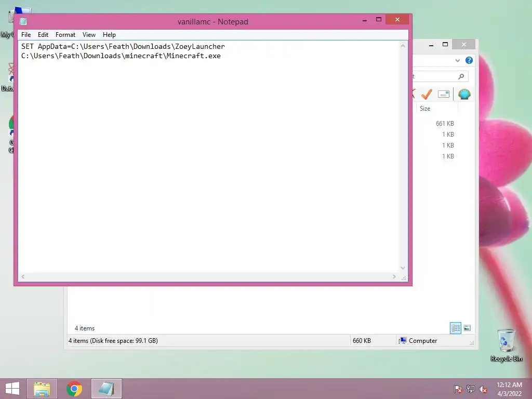This screenshot has width=532, height=399.
Task: Click the Notepad icon in title bar
Action: pos(23,21)
